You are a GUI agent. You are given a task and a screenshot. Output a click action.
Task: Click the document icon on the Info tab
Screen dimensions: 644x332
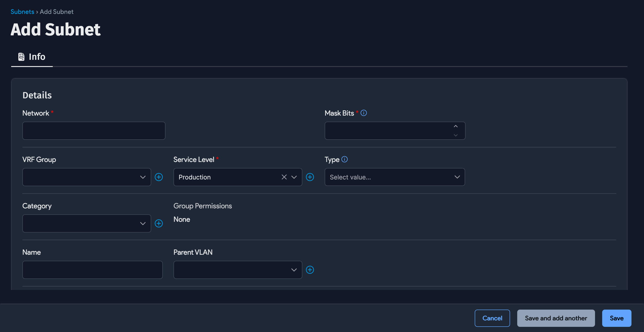21,57
